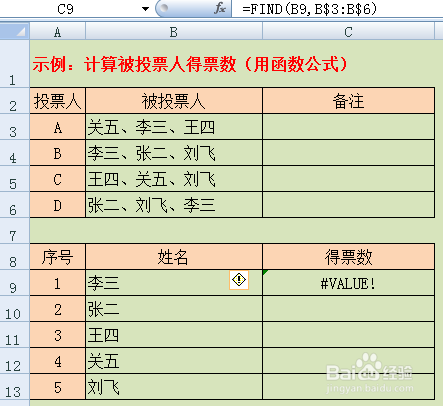Image resolution: width=443 pixels, height=406 pixels.
Task: Click cell 张二、刘飞、李三
Action: (174, 205)
